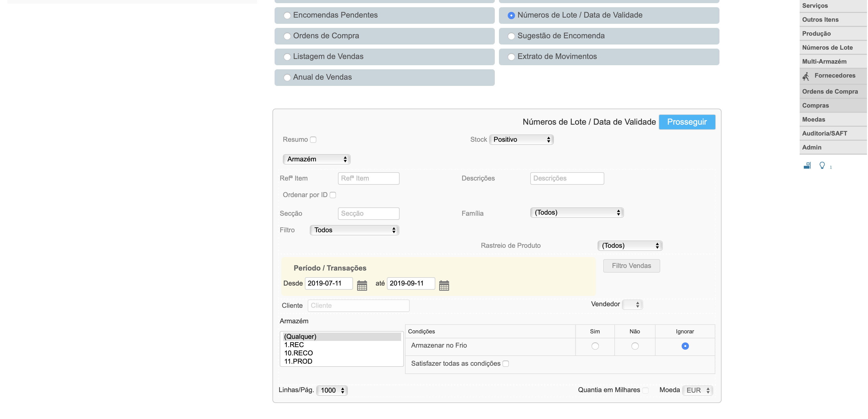Focus the Cliente input field
Screen dimensions: 868x419
[358, 306]
